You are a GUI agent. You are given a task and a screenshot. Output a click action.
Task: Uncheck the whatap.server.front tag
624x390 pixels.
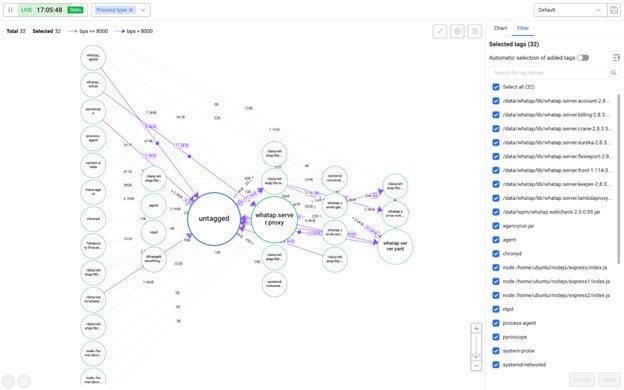pyautogui.click(x=496, y=170)
